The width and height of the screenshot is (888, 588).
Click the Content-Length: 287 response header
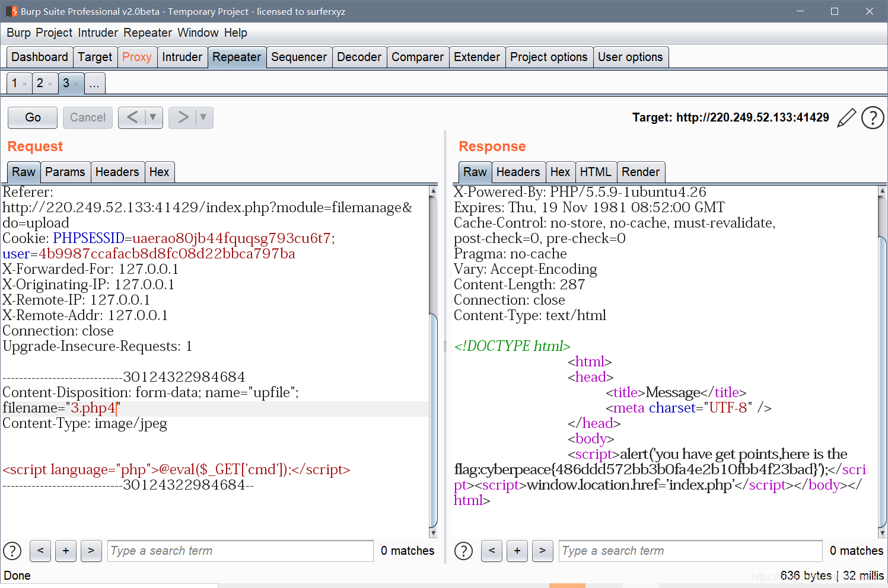pos(520,285)
